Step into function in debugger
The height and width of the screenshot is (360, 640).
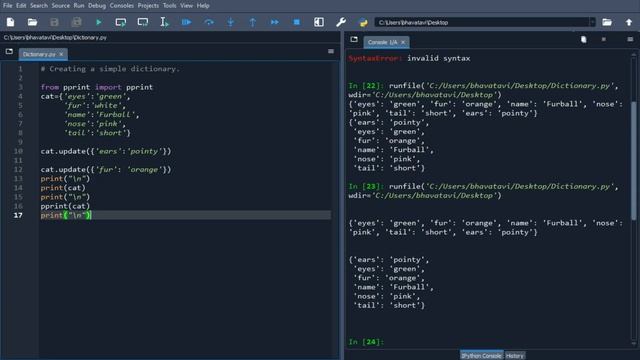point(231,22)
